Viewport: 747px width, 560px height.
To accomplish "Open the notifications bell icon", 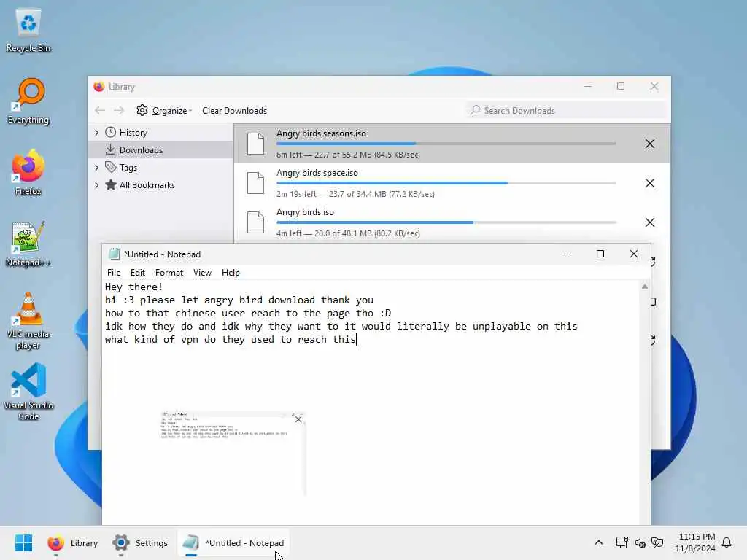I will pos(727,542).
